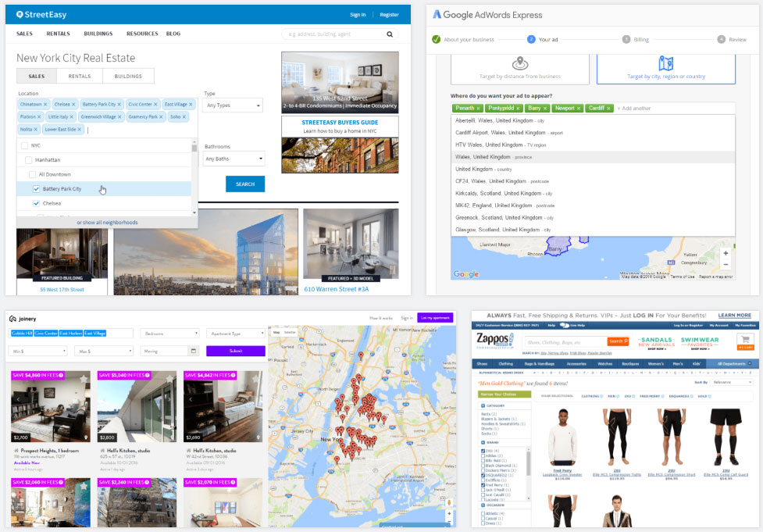The width and height of the screenshot is (763, 532).
Task: Click help icon on $5,040 fees badge
Action: (x=148, y=375)
